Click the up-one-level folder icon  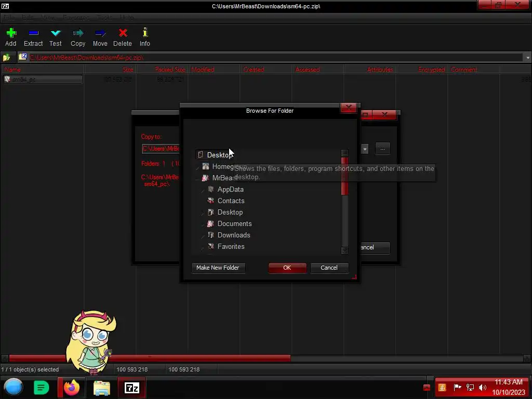[x=6, y=57]
